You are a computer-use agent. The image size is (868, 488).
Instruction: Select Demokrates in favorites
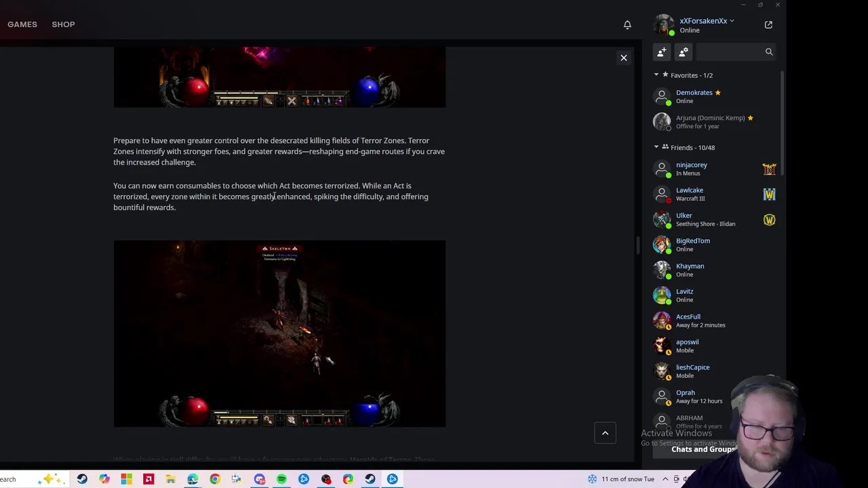715,97
